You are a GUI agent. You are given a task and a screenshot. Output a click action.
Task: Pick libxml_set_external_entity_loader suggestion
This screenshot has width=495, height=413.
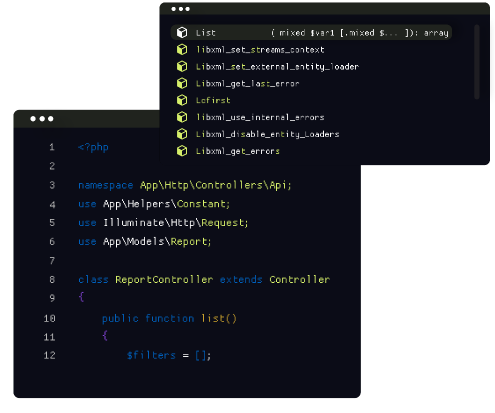tap(277, 67)
